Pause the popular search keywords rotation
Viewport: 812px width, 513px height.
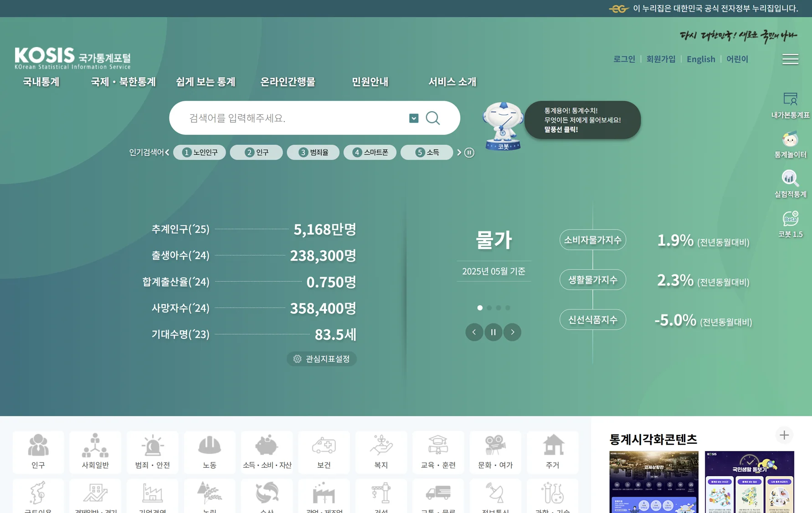(469, 152)
